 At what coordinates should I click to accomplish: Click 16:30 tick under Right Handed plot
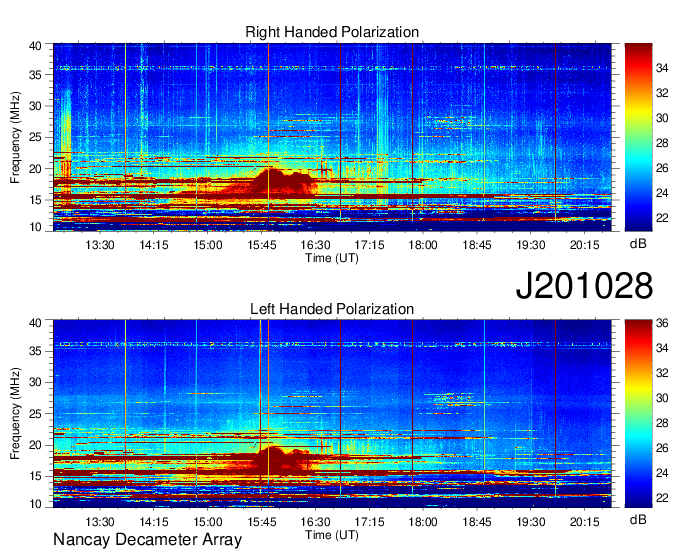tap(315, 245)
